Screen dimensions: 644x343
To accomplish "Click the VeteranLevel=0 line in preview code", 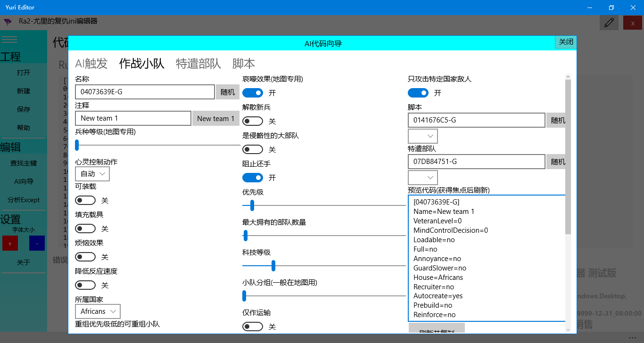I will [x=438, y=221].
